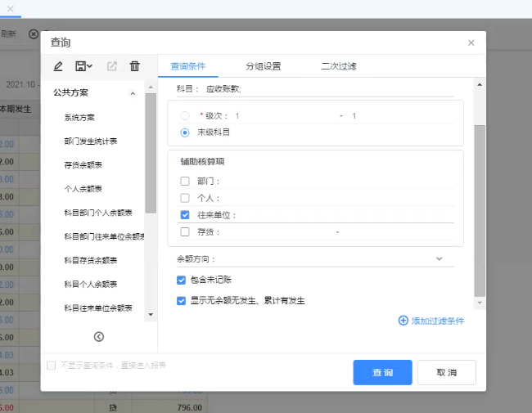Check the 存货 checkbox
This screenshot has height=413, width=532.
point(185,232)
